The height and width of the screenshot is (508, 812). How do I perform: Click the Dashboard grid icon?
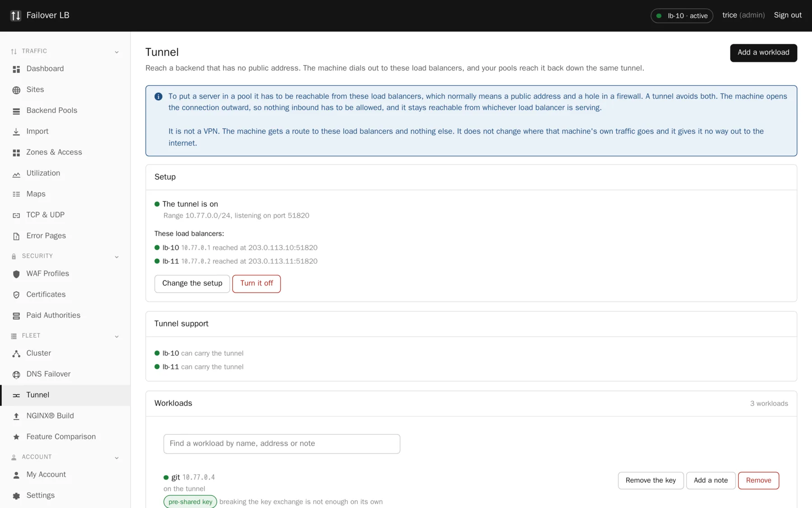(x=16, y=69)
